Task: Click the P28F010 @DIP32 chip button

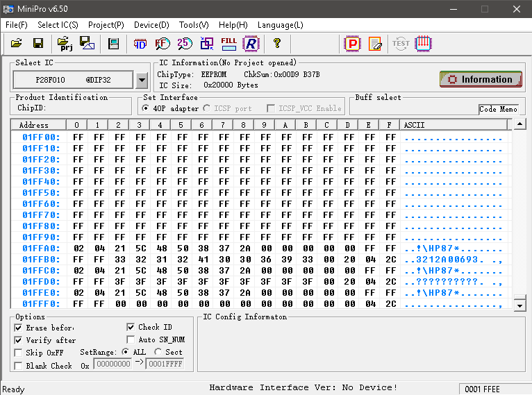Action: 74,80
